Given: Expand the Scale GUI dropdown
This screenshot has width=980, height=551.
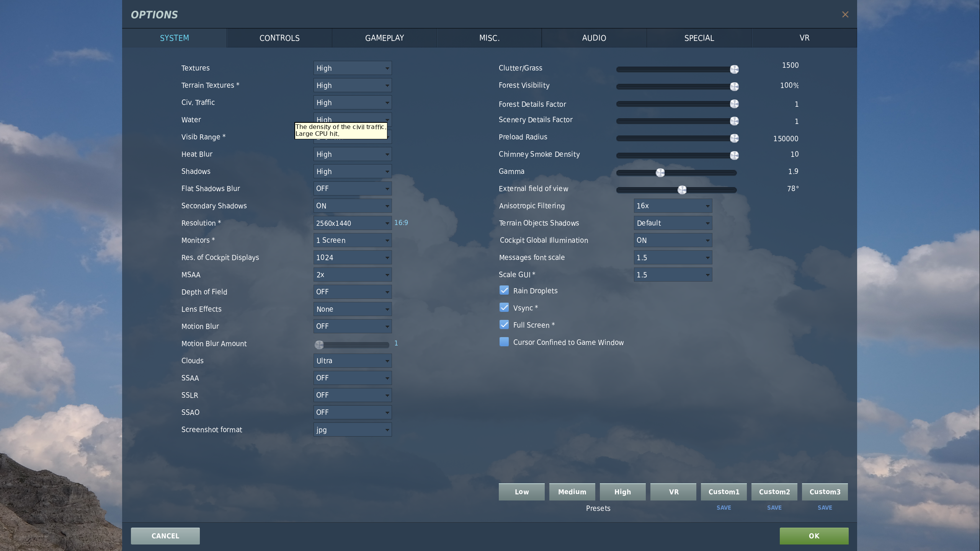Looking at the screenshot, I should [673, 275].
